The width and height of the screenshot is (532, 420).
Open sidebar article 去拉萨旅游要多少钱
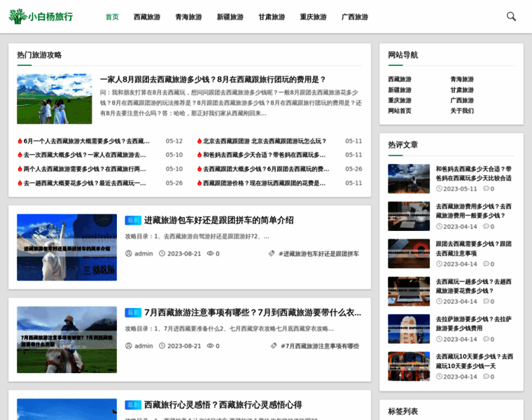[x=474, y=323]
